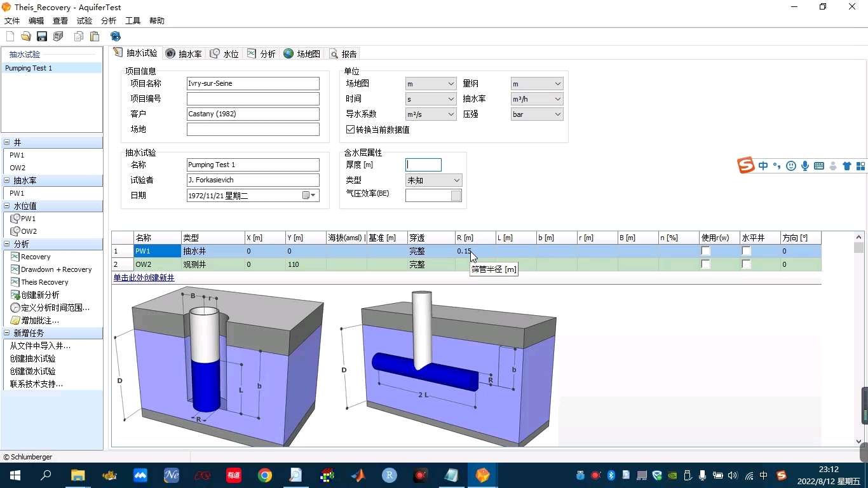
Task: Select PW1 under 水位值 section
Action: tap(28, 219)
